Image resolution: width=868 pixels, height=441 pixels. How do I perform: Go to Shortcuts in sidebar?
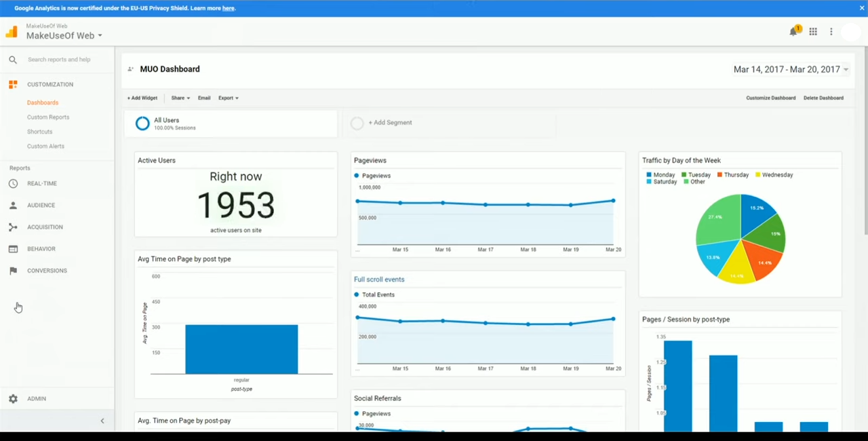pyautogui.click(x=39, y=132)
